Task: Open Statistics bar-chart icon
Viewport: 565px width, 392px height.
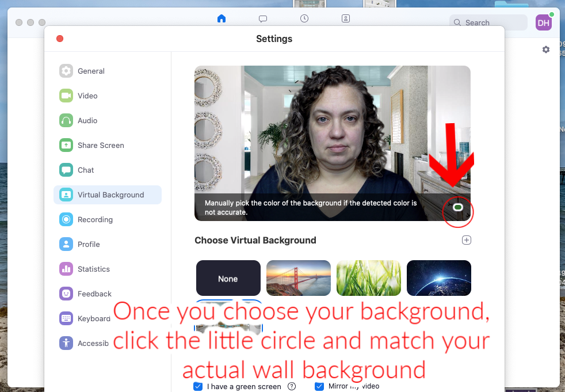Action: (66, 269)
